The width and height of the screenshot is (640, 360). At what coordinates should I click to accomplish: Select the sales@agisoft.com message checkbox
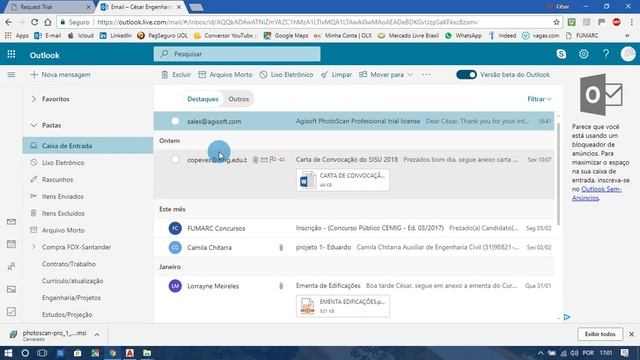175,121
